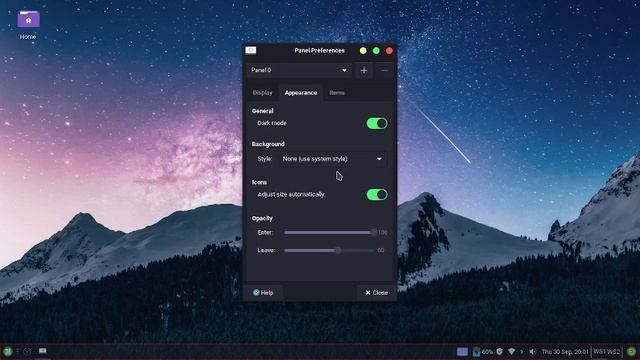The width and height of the screenshot is (640, 360).
Task: Toggle Adjust size automatically switch
Action: [377, 194]
